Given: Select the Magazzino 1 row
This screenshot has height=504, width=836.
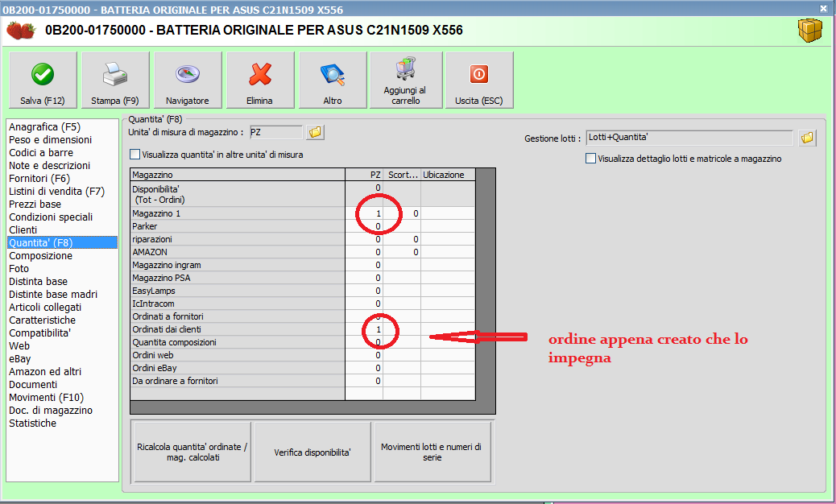Looking at the screenshot, I should 303,213.
